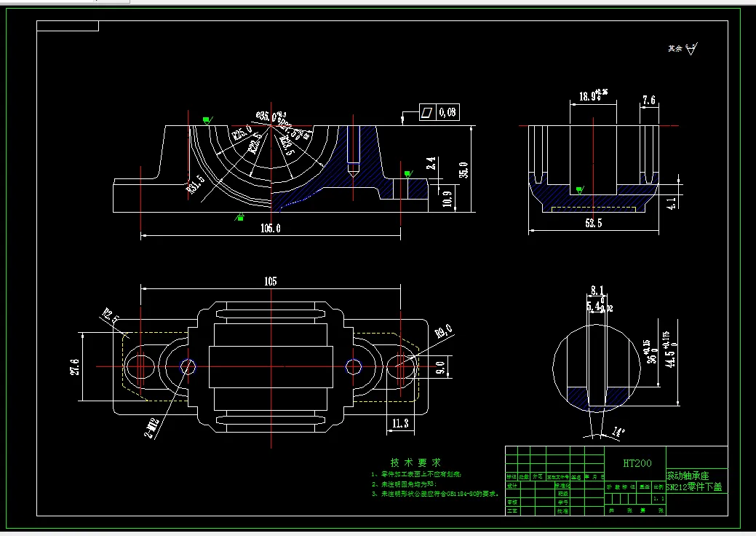756x536 pixels.
Task: Select the HT200 material text
Action: [637, 463]
